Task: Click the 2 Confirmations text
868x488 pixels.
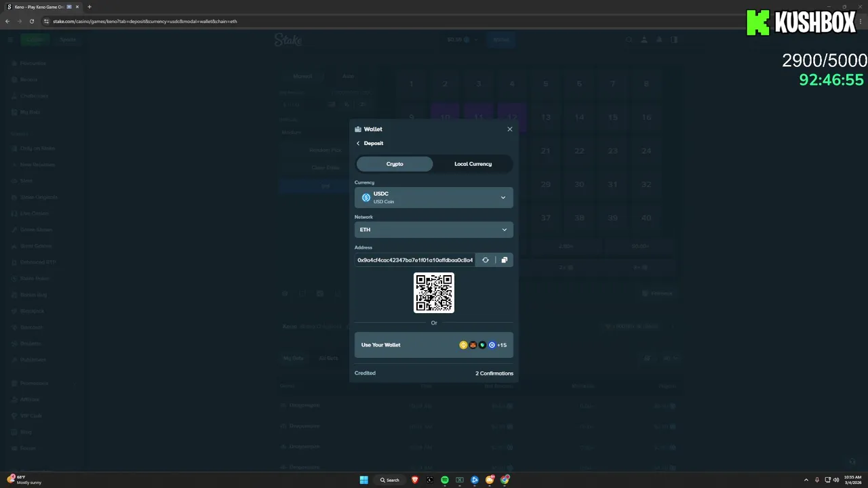Action: click(x=494, y=373)
